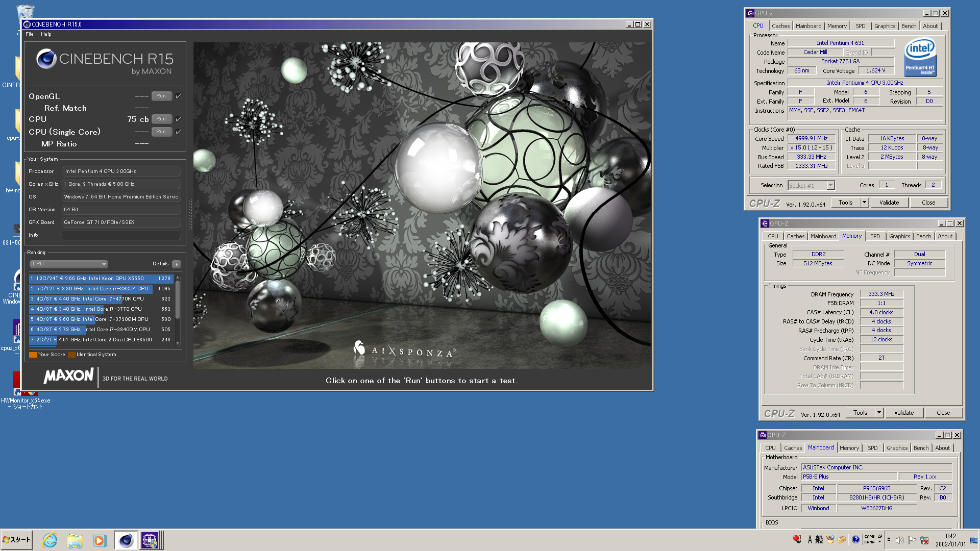Click the CPU-Z Memory window title icon
Viewport: 980px width, 551px height.
tap(765, 223)
